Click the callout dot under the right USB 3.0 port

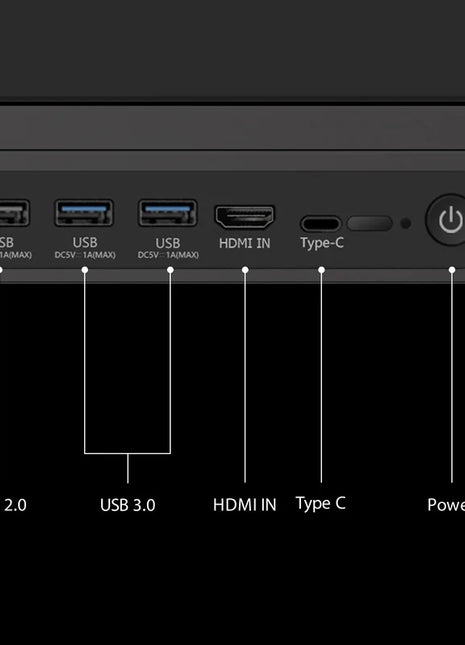[x=170, y=270]
